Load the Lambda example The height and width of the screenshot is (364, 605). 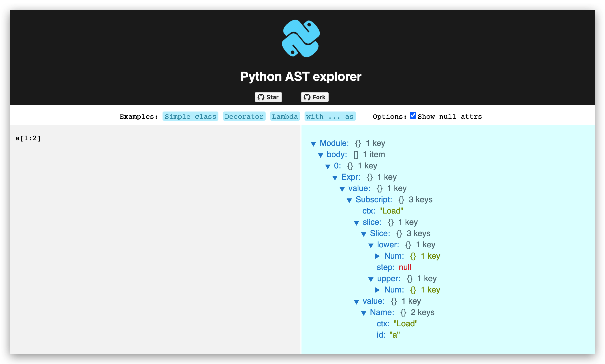tap(285, 116)
